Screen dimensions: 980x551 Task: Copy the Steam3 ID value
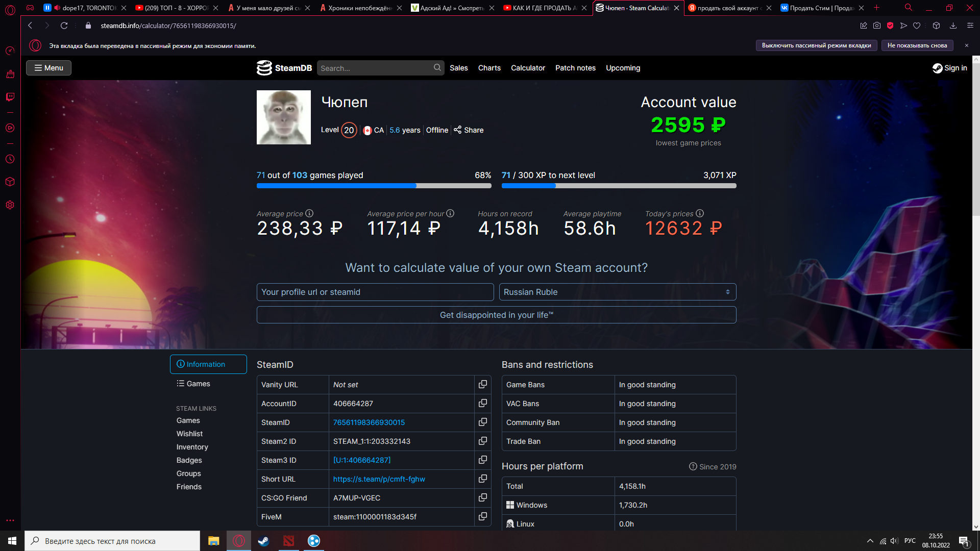coord(482,460)
